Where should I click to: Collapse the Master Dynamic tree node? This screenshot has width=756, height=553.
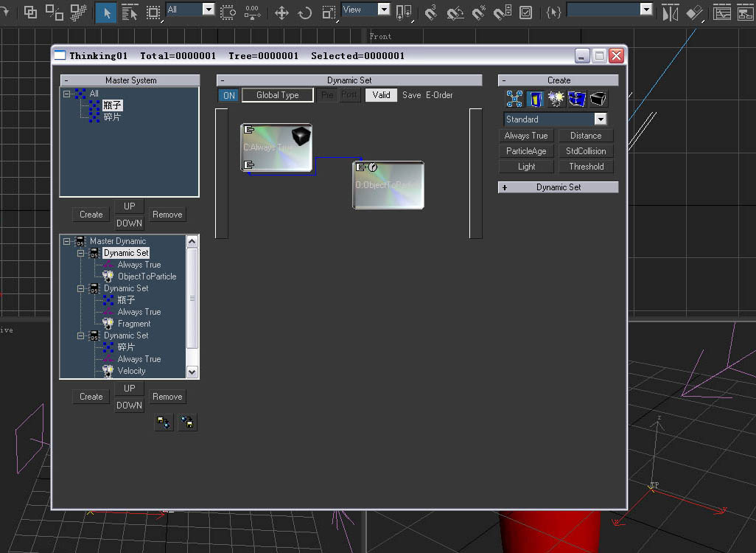pyautogui.click(x=66, y=241)
